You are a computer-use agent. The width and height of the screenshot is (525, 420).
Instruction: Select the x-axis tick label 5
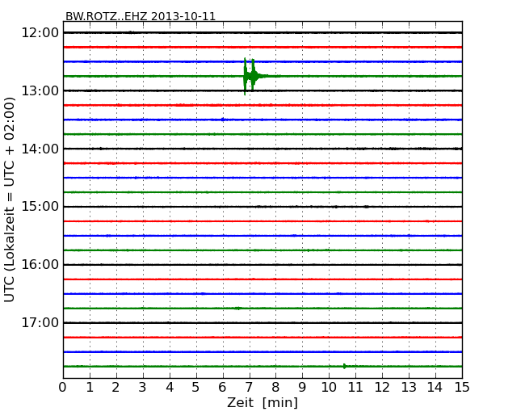tap(196, 388)
